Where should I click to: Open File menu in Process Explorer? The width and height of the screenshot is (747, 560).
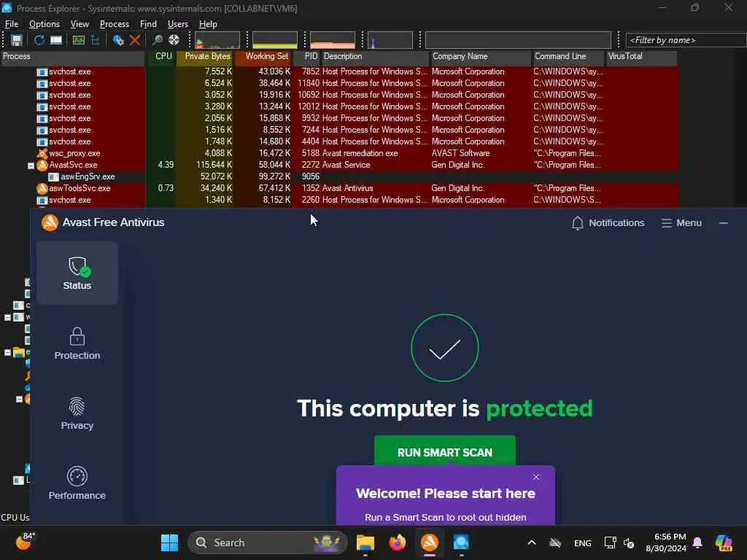click(x=12, y=24)
